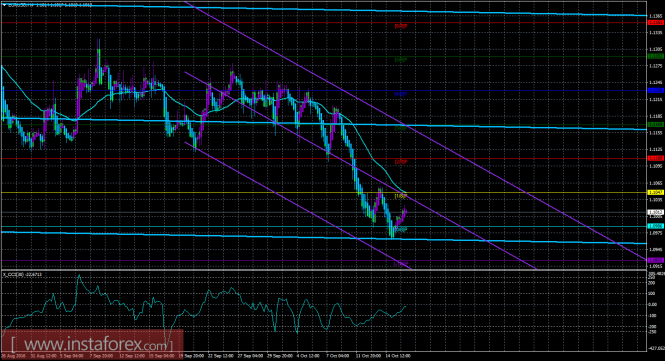
Task: Select the CCI indicator label in lower panel
Action: click(x=17, y=274)
